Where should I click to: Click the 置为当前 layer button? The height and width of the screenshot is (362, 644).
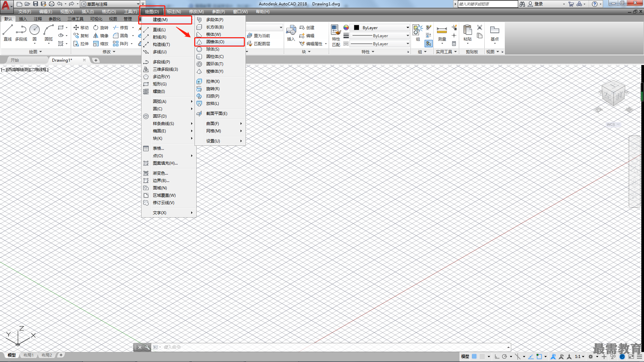[x=259, y=36]
